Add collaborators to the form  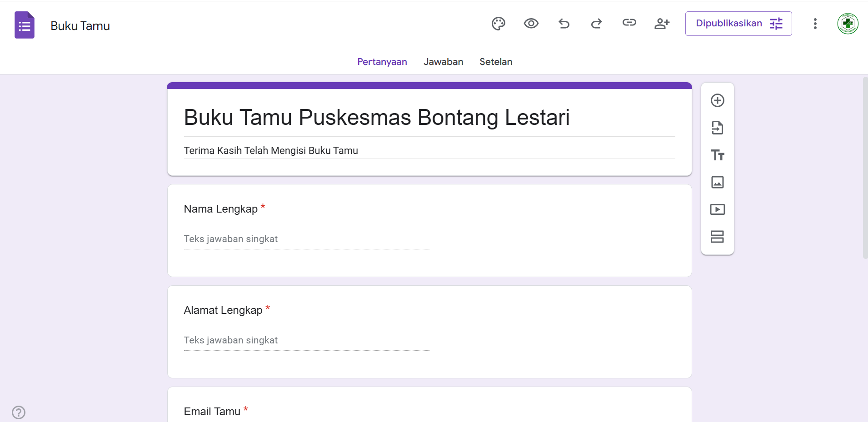[x=662, y=24]
